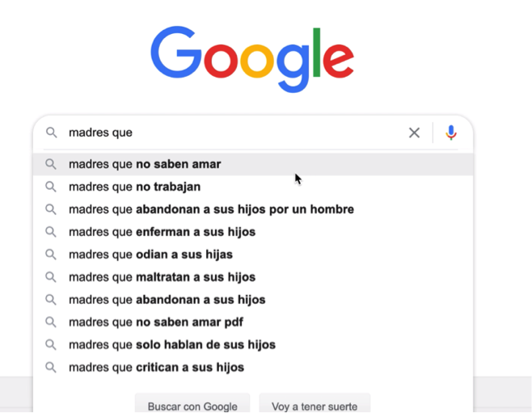
Task: Select suggestion 'madres que no saben amar'
Action: (x=253, y=164)
